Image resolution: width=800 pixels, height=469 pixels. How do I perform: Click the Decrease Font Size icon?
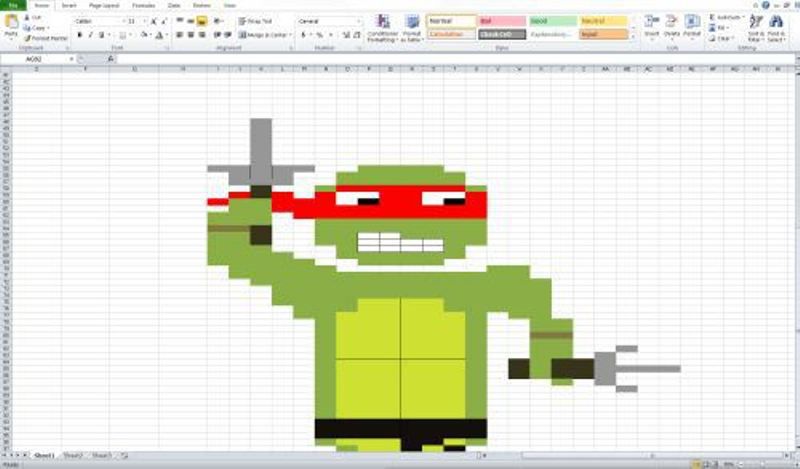(164, 21)
